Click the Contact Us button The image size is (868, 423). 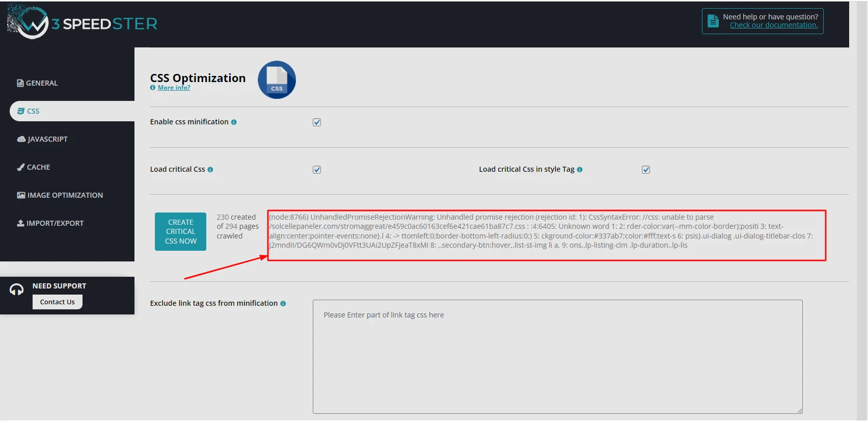click(58, 302)
